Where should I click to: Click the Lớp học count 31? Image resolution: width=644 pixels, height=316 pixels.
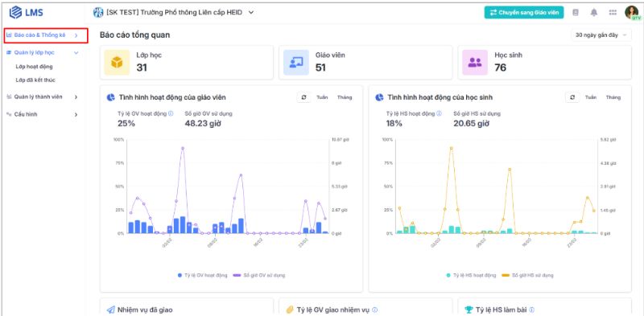(x=142, y=68)
